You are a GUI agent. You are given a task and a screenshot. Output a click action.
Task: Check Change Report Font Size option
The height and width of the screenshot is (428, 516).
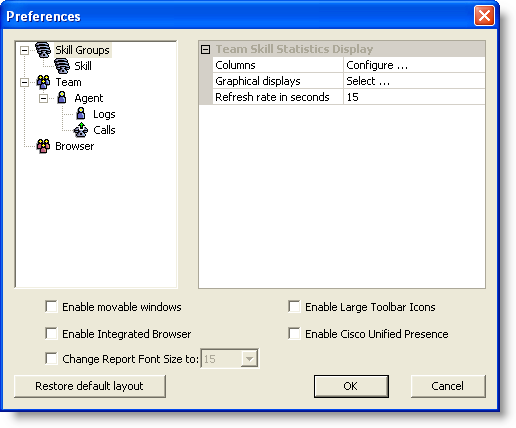coord(51,359)
